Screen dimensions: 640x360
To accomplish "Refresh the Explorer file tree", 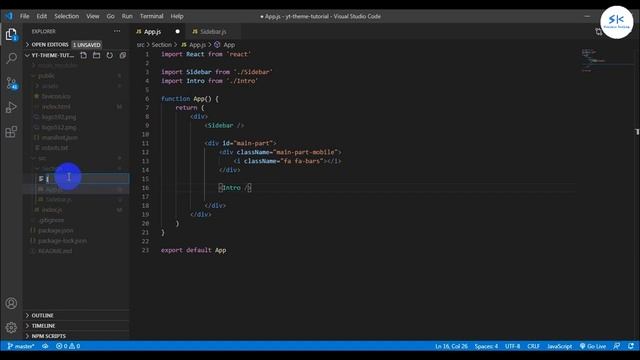I will [x=110, y=55].
